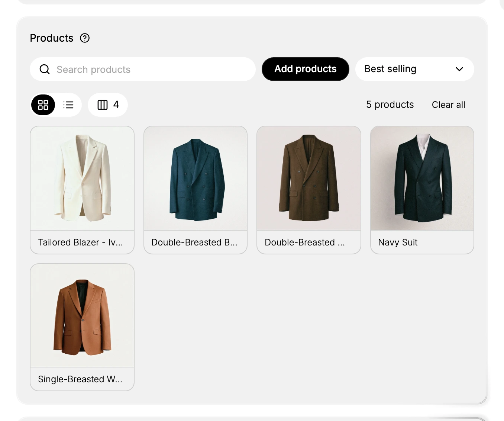Select the Navy Suit thumbnail
Image resolution: width=504 pixels, height=421 pixels.
[422, 178]
